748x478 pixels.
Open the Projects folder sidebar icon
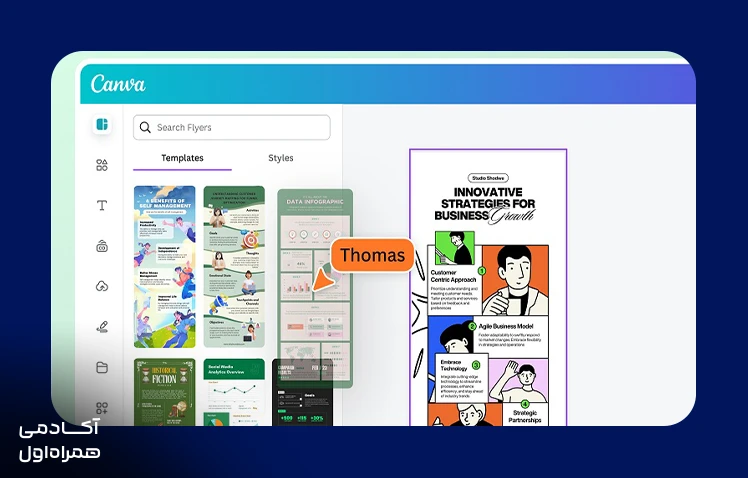tap(102, 367)
